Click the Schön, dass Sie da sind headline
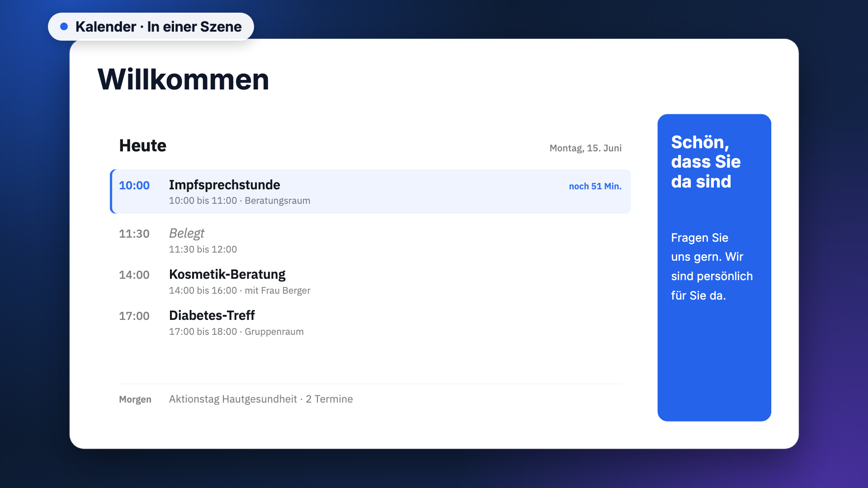Screen dimensions: 868x488 click(706, 162)
